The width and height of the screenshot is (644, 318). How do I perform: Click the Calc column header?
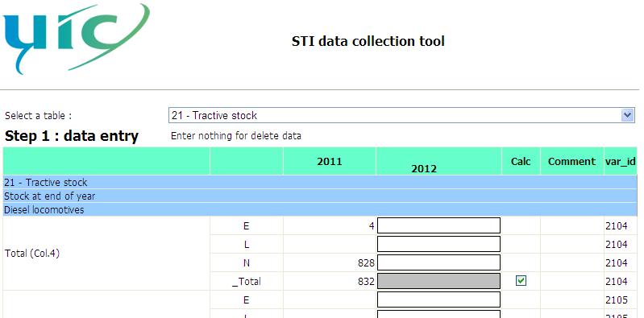[521, 161]
